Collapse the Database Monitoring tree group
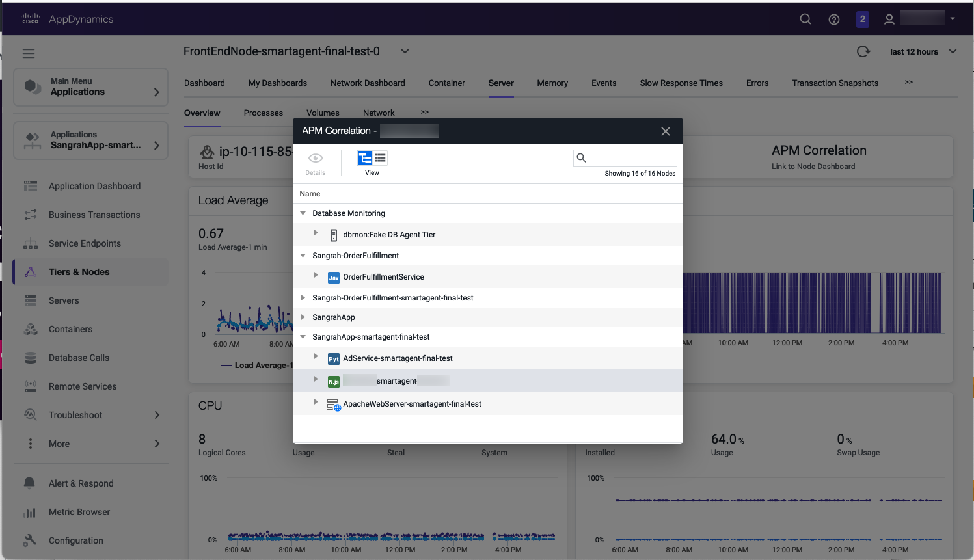 coord(303,213)
